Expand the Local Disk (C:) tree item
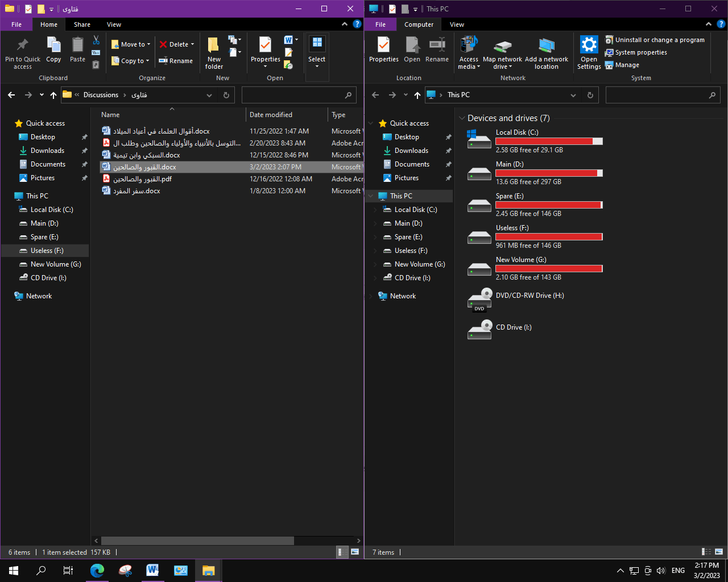Screen dimensions: 728x582 (x=377, y=209)
